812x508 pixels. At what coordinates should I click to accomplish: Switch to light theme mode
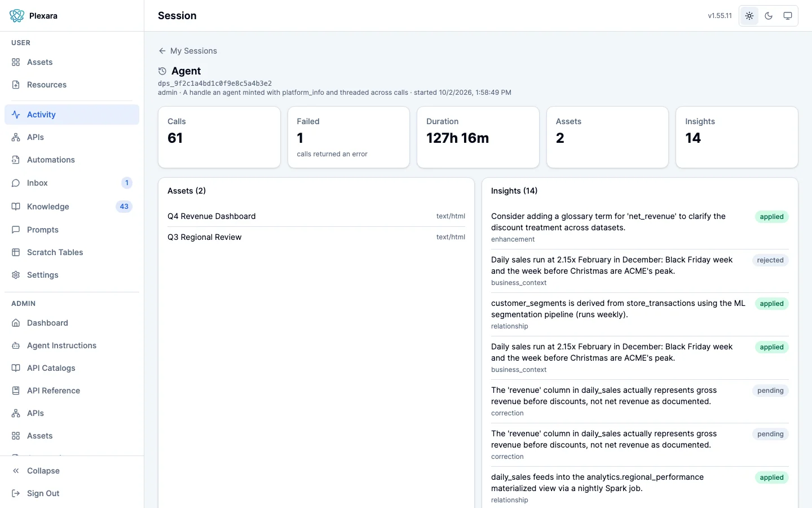tap(749, 16)
